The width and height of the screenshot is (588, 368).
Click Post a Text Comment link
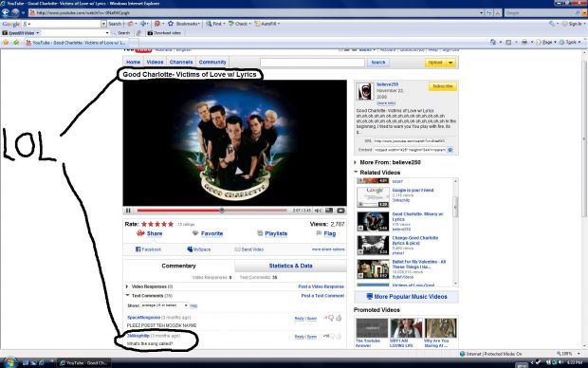click(x=322, y=296)
